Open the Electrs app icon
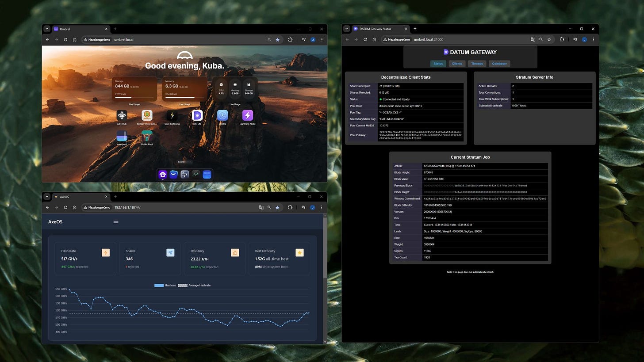 [222, 115]
